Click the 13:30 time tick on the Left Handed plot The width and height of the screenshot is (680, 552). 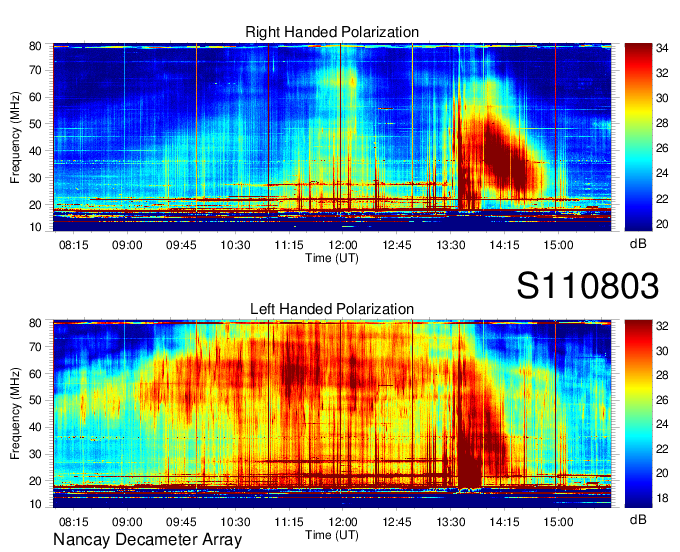[451, 522]
